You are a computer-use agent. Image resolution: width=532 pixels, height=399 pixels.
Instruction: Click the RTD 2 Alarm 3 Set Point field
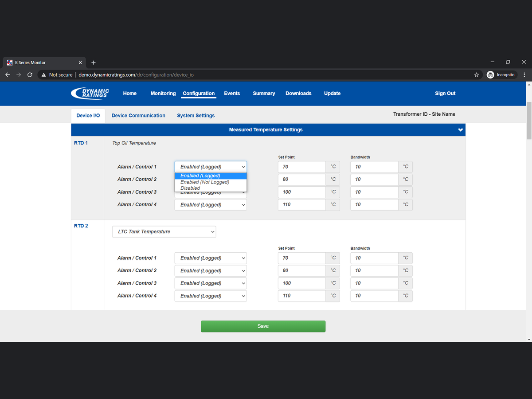[x=302, y=283]
